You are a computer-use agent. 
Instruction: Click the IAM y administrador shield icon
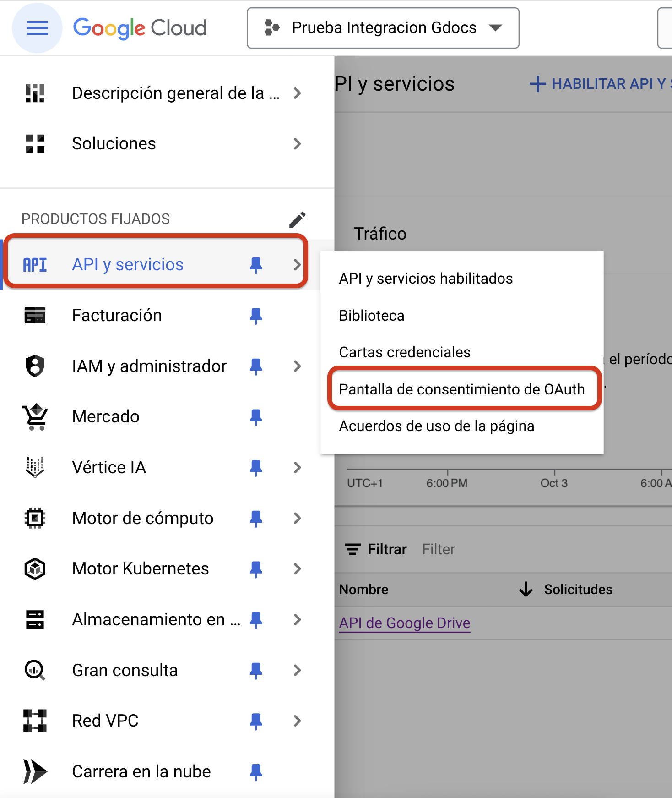click(35, 366)
